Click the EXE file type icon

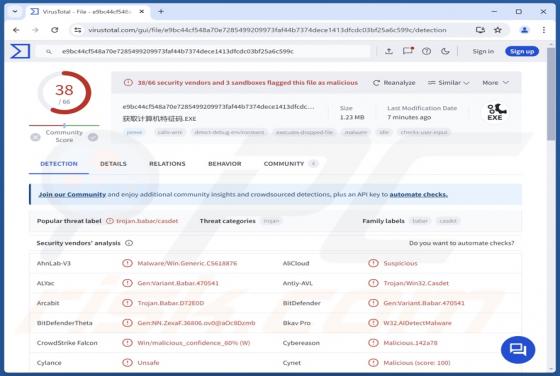(x=496, y=112)
